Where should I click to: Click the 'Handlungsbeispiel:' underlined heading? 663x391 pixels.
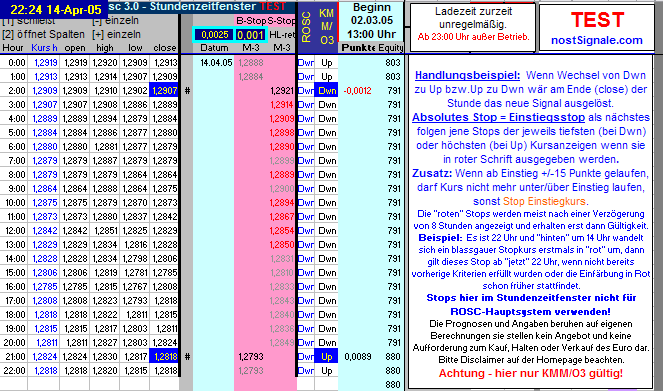coord(467,75)
